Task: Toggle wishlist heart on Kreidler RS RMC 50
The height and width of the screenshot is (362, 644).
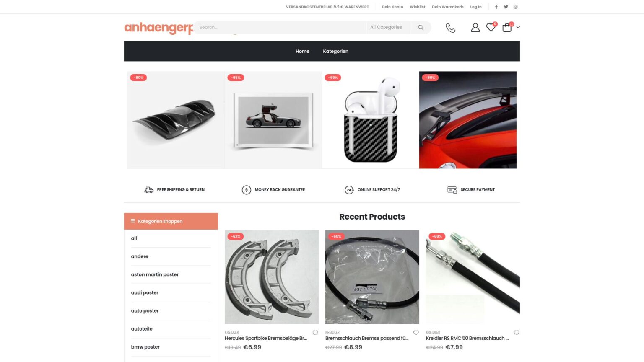Action: coord(517,333)
